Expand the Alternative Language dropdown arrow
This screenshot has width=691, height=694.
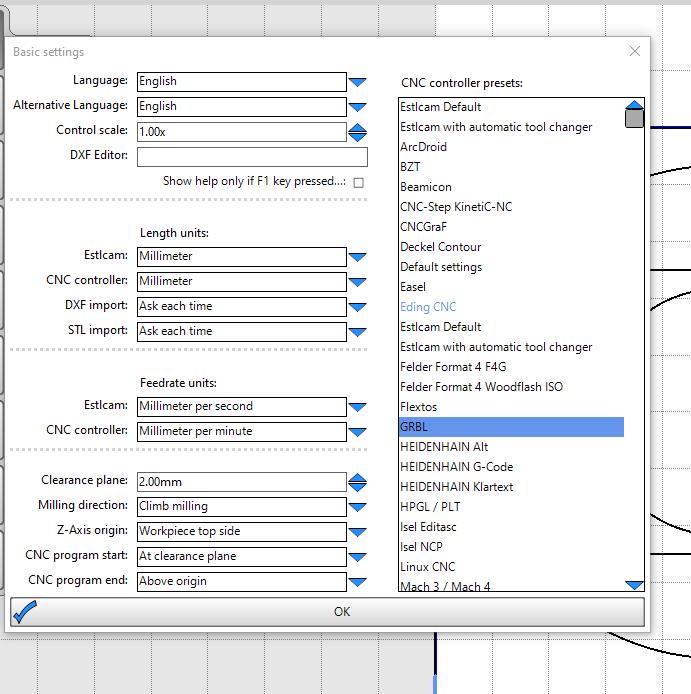tap(357, 107)
